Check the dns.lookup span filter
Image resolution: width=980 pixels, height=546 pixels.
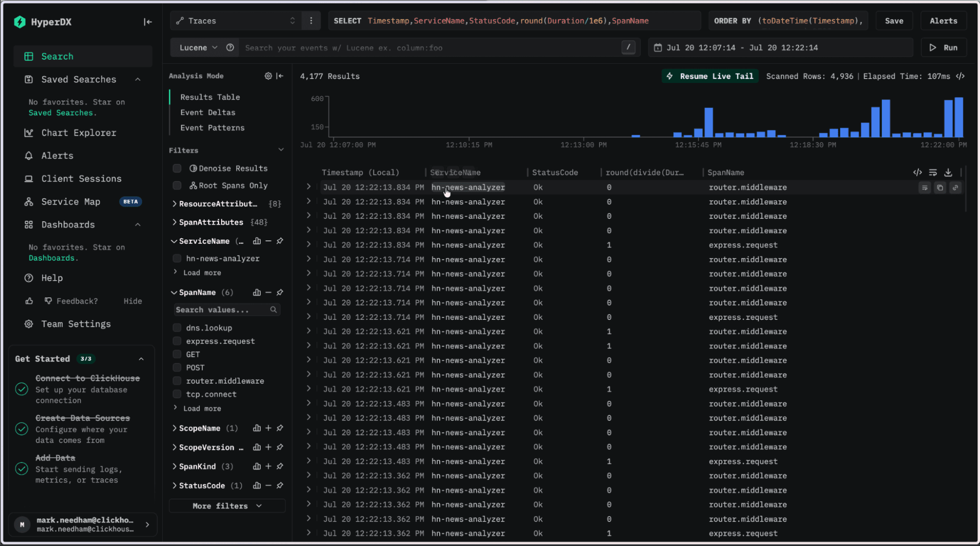click(177, 328)
